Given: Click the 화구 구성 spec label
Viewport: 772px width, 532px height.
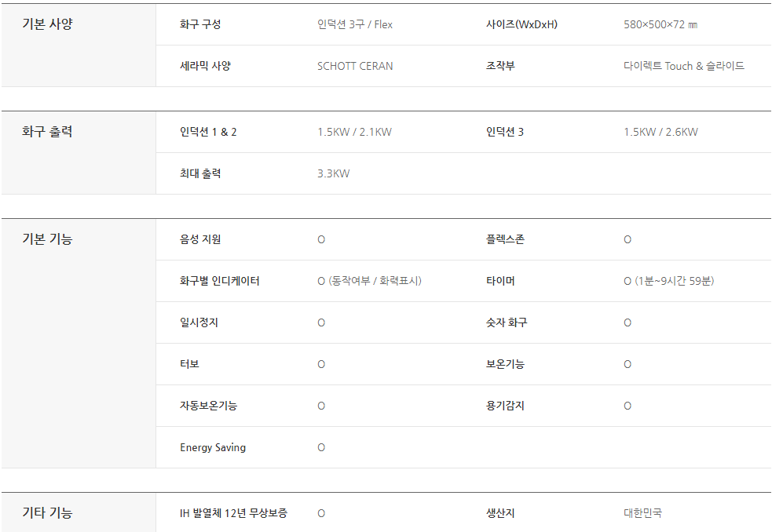Looking at the screenshot, I should 200,24.
